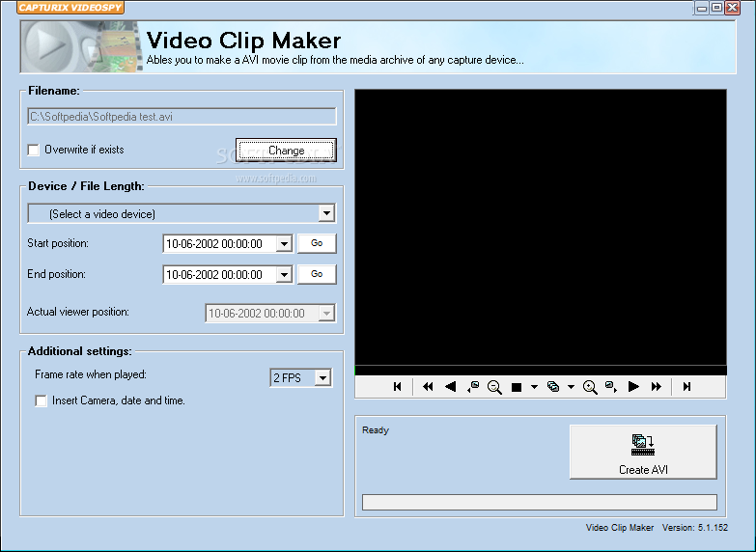Expand the Start position date dropdown
Viewport: 756px width, 552px height.
[284, 244]
